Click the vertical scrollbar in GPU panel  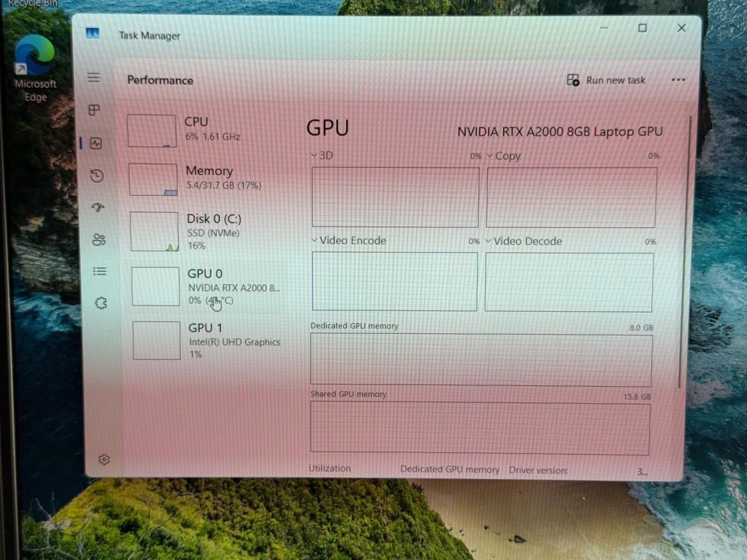[684, 252]
